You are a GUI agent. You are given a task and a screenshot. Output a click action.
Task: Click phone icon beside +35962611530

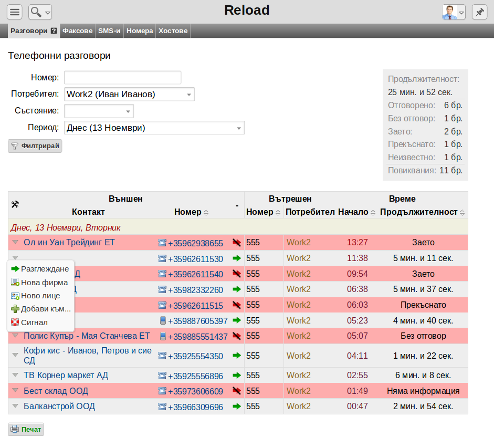162,258
